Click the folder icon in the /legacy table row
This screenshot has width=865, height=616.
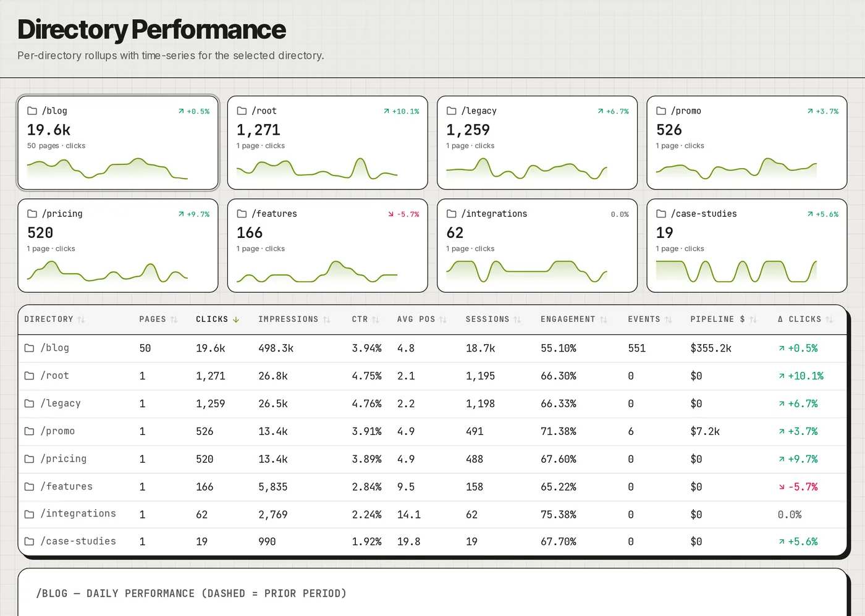click(x=29, y=403)
